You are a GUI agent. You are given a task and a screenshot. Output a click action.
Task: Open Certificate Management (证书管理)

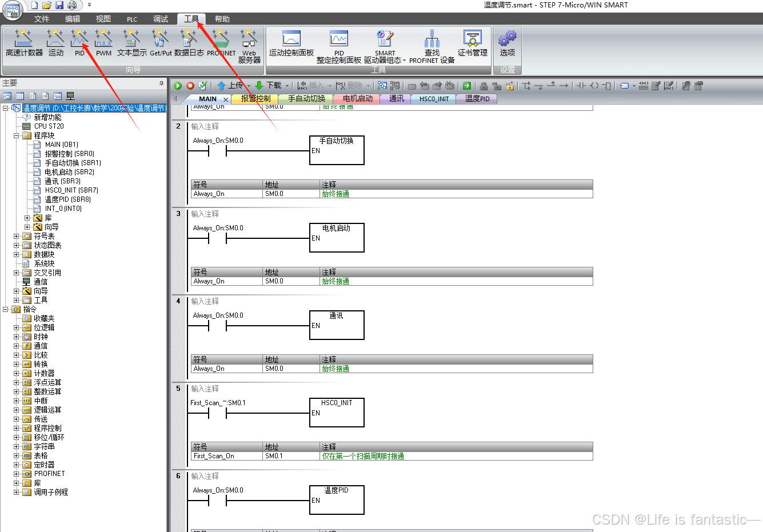coord(473,43)
